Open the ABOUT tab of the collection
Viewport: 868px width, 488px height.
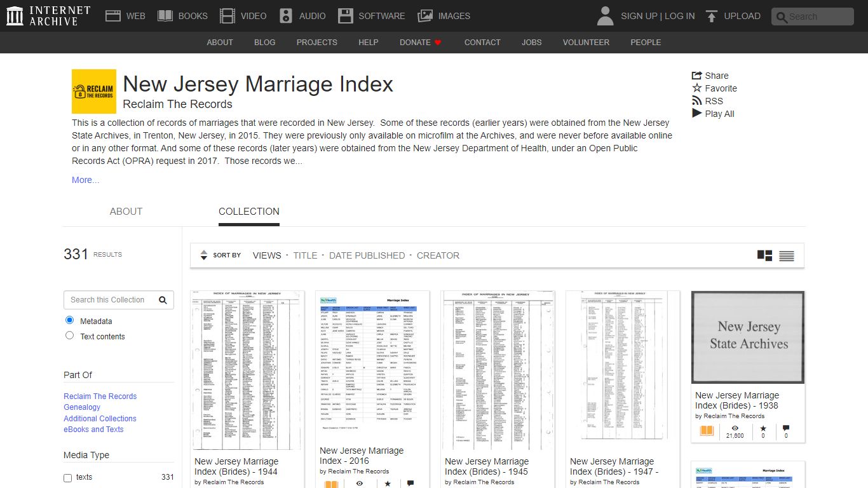tap(126, 212)
